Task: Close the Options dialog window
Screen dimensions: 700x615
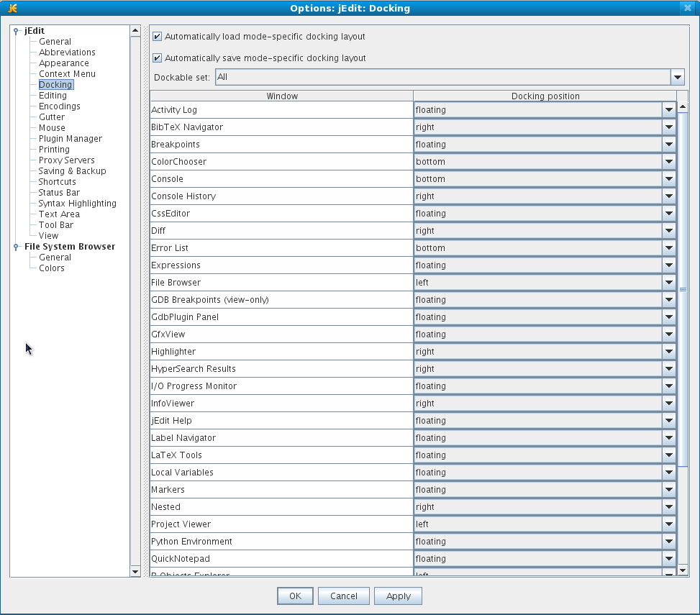Action: (x=688, y=8)
